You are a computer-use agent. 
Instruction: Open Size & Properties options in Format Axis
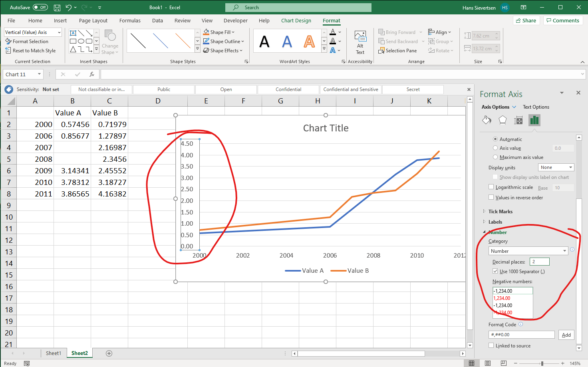518,120
